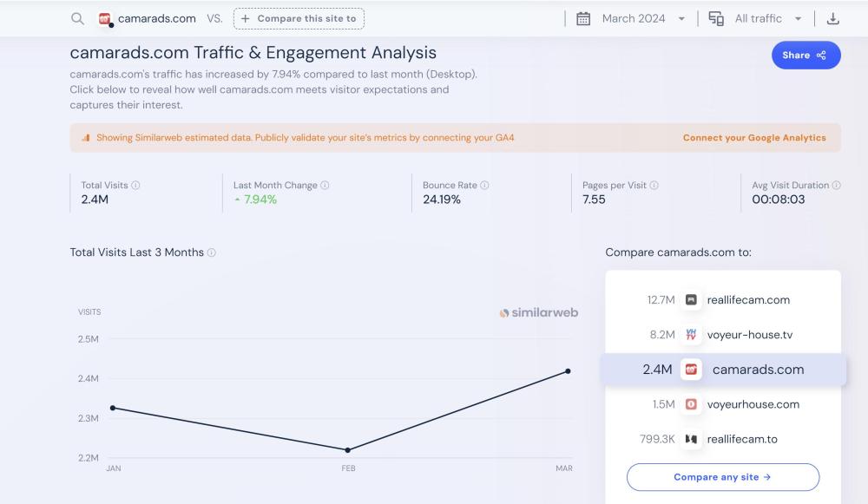Click the devices icon beside All traffic

[716, 18]
